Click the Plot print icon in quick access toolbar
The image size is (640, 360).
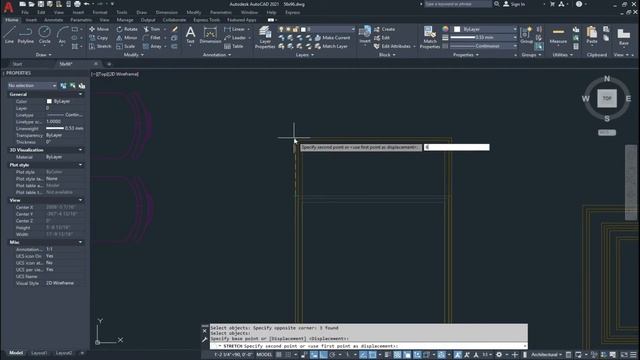tap(77, 4)
